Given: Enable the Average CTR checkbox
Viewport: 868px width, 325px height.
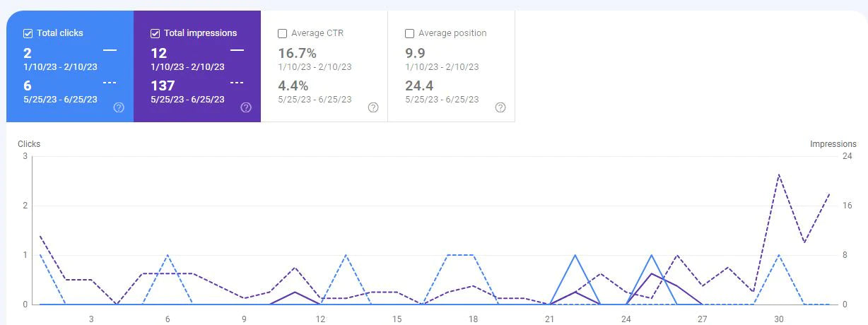Looking at the screenshot, I should 283,33.
